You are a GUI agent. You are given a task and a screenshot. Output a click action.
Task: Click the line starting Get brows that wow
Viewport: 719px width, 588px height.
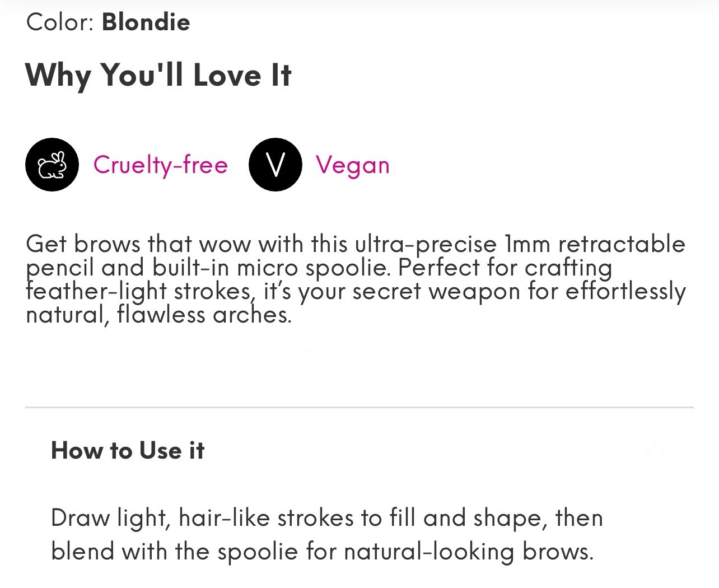(x=356, y=245)
